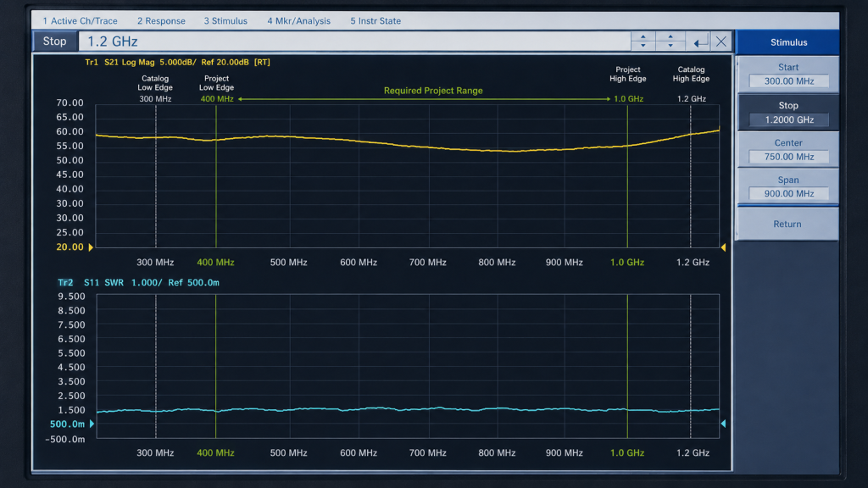
Task: Select the Stop softkey
Action: pyautogui.click(x=788, y=113)
